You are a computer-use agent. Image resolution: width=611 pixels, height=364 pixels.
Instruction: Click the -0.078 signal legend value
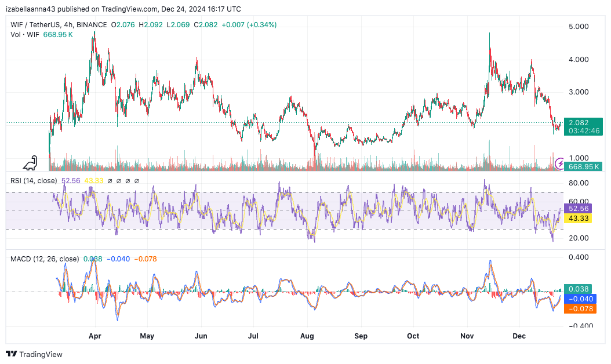[146, 259]
